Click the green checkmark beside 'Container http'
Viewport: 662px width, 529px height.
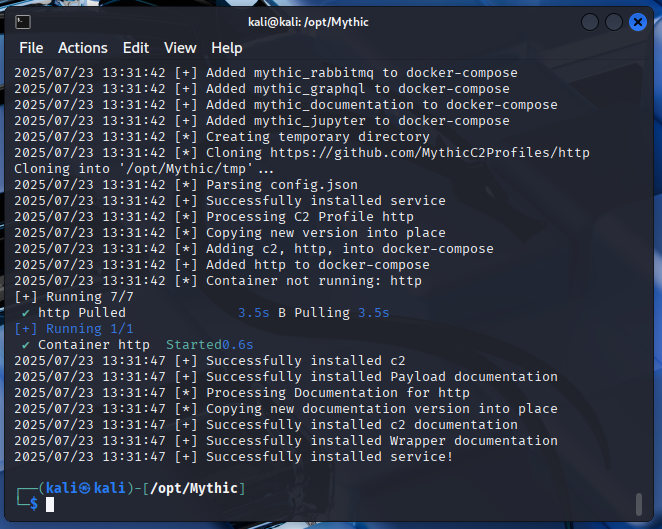tap(25, 345)
